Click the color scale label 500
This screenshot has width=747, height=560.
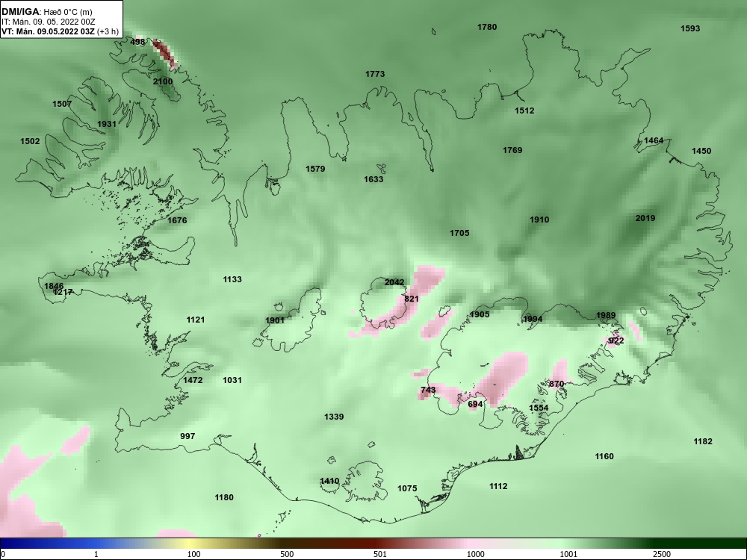[x=288, y=554]
